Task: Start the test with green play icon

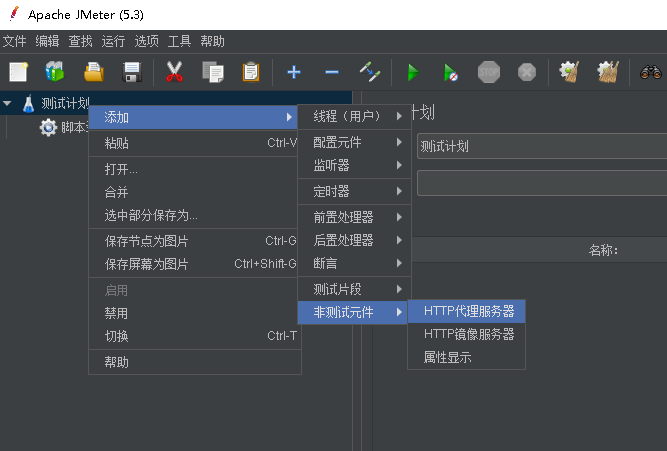Action: 413,72
